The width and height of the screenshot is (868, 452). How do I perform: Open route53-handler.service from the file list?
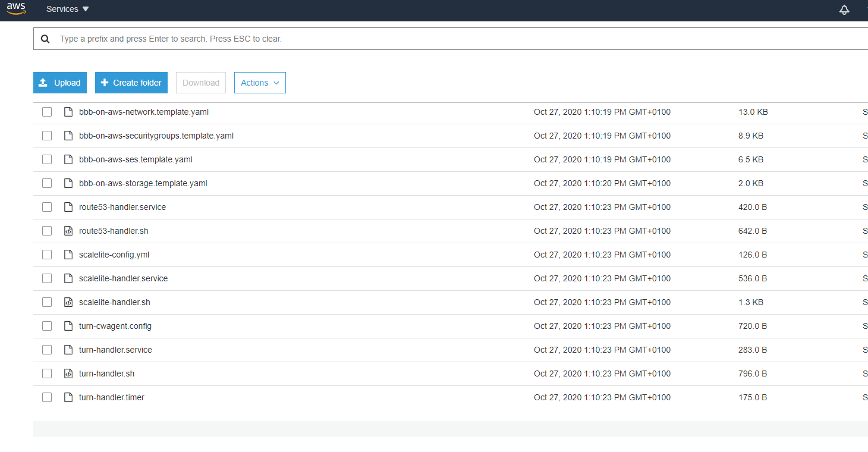[x=122, y=206]
